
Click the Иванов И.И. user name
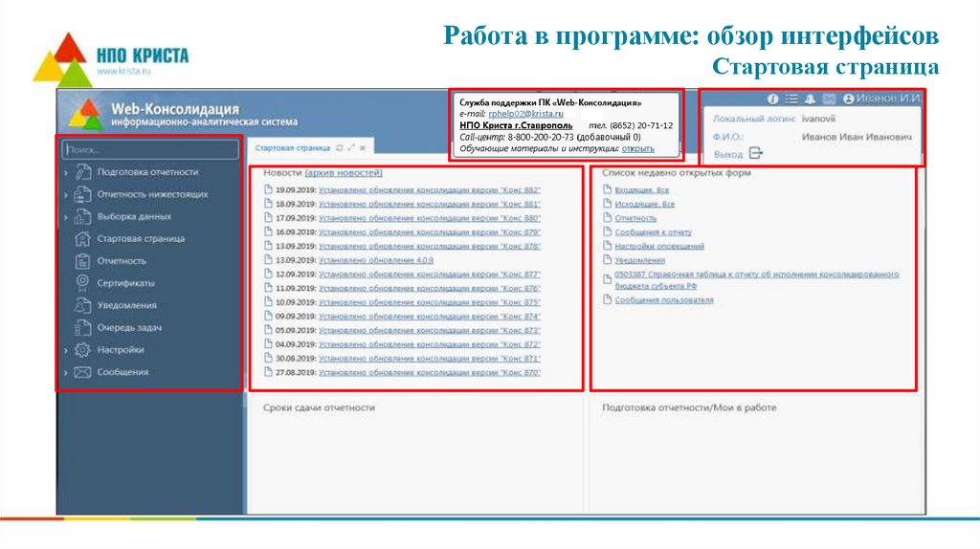tap(887, 99)
